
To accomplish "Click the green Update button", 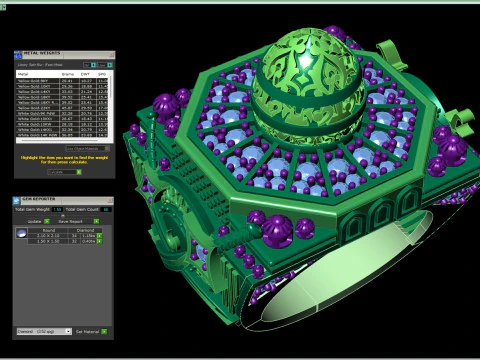I will pos(47,221).
